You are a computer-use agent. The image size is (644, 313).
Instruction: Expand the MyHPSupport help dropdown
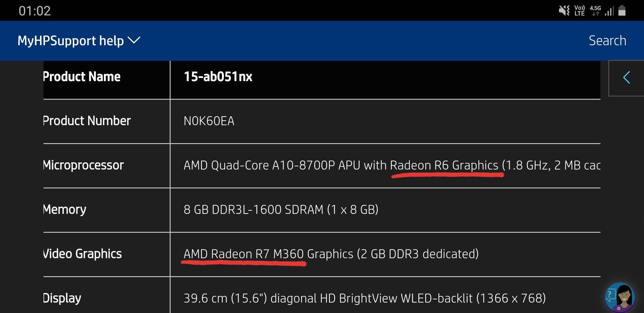click(x=71, y=41)
